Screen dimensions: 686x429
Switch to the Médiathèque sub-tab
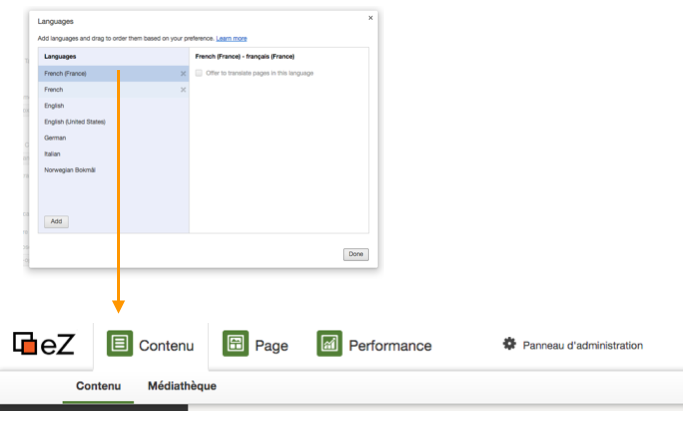[182, 386]
